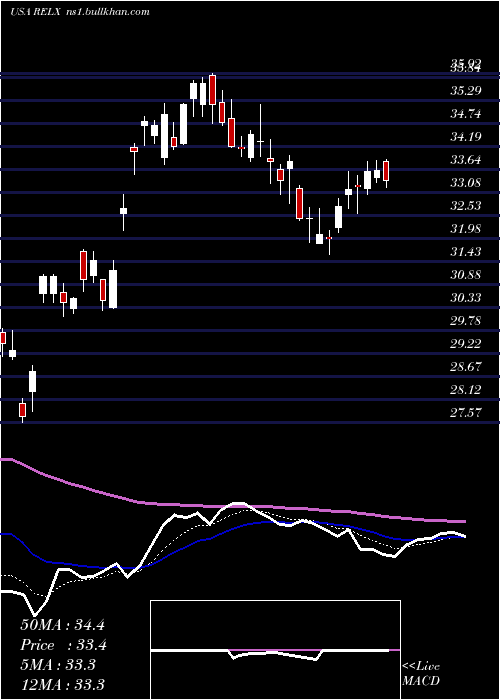The image size is (500, 700).
Task: Click the 31.98 price axis label
Action: [466, 229]
